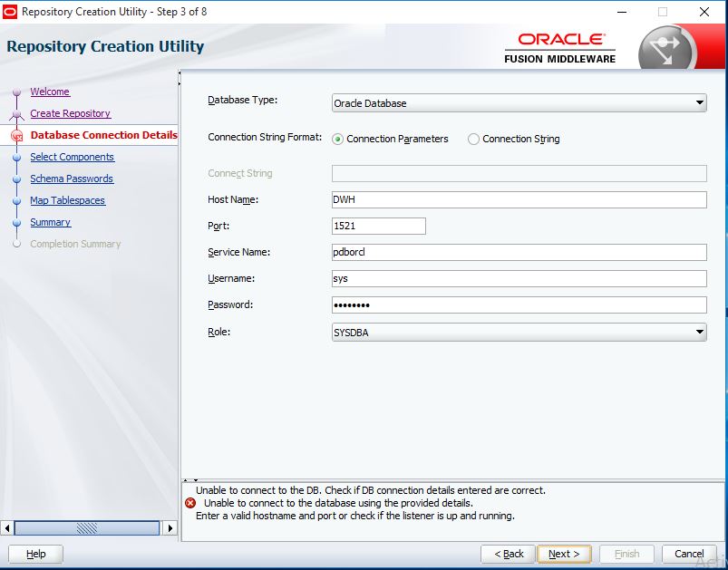Viewport: 728px width, 570px height.
Task: Click the Help button
Action: point(36,554)
